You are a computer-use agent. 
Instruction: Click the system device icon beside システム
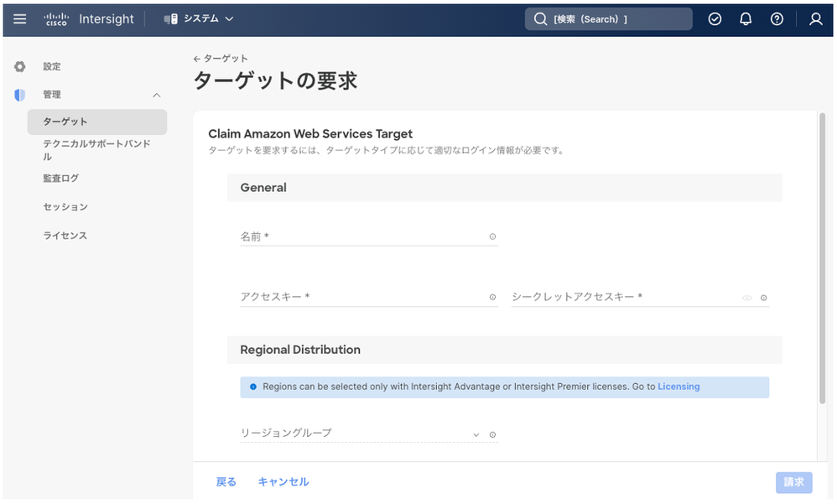(171, 19)
